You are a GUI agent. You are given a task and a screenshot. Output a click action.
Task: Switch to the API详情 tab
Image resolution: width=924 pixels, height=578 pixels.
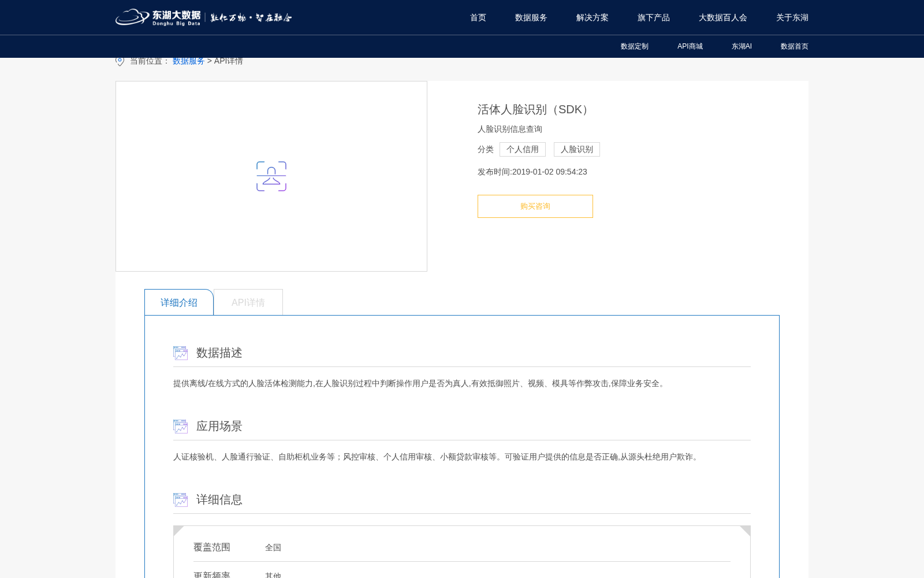click(248, 302)
